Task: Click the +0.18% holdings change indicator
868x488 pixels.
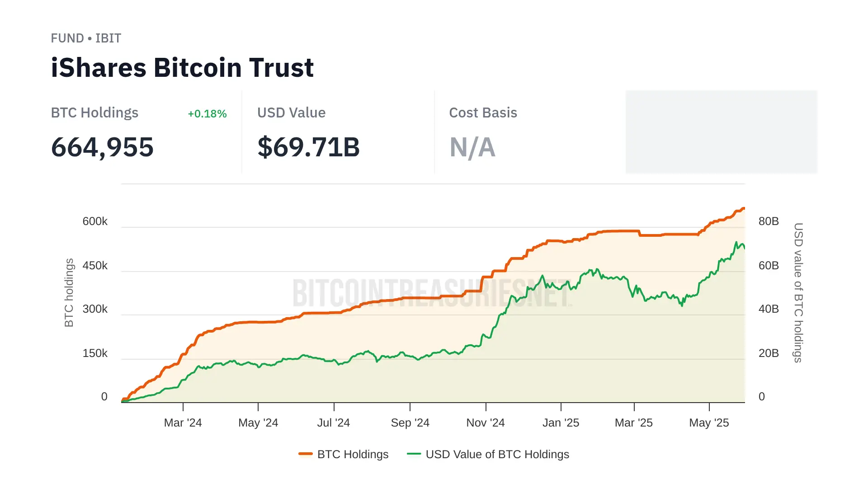Action: click(207, 114)
